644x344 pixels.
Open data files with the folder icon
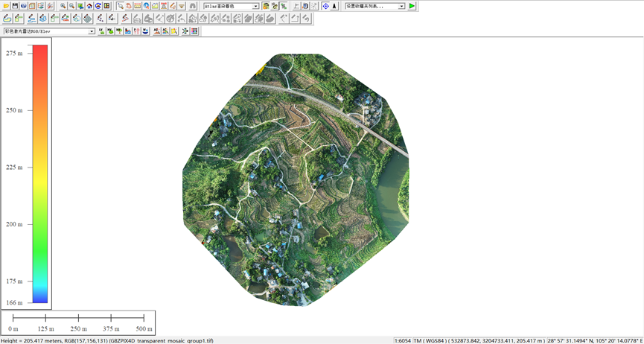[6, 6]
